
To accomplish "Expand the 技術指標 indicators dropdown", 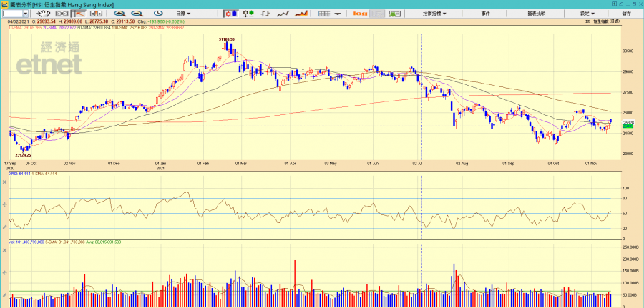I will pyautogui.click(x=434, y=14).
